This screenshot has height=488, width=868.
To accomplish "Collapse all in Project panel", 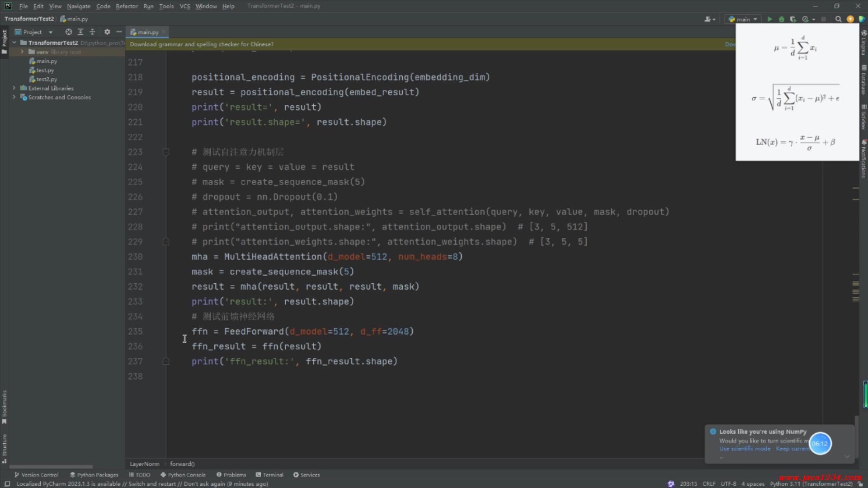I will click(x=92, y=32).
